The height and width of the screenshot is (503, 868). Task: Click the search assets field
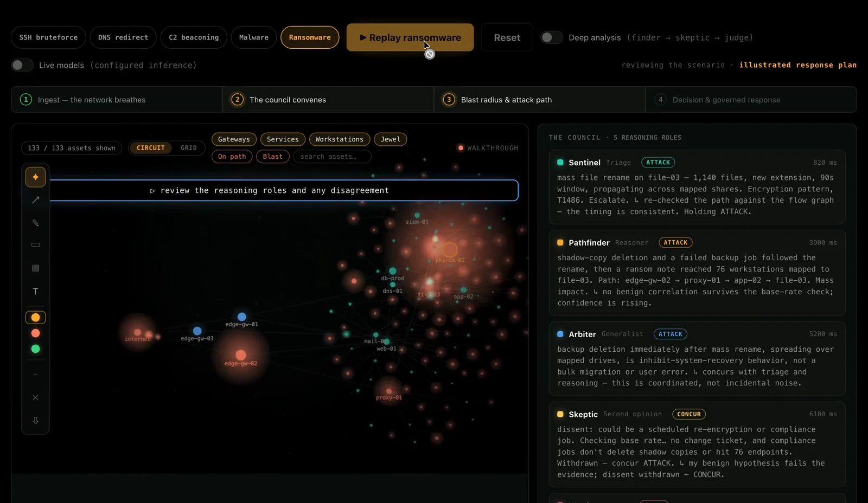click(332, 157)
